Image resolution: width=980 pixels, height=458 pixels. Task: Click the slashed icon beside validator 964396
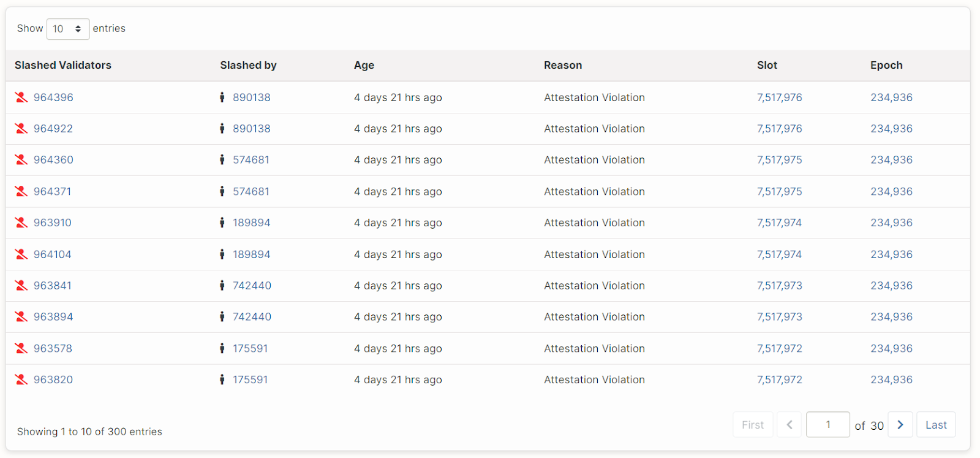tap(21, 97)
